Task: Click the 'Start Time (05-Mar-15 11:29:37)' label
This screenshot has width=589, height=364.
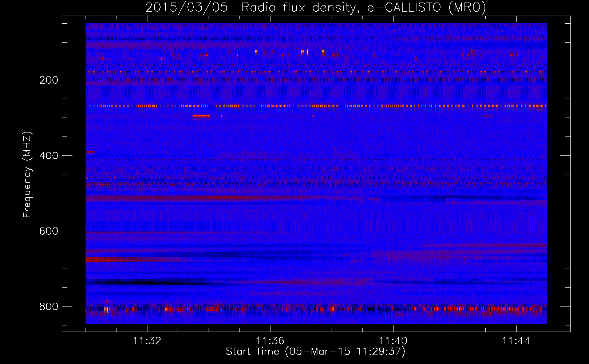Action: pyautogui.click(x=316, y=352)
